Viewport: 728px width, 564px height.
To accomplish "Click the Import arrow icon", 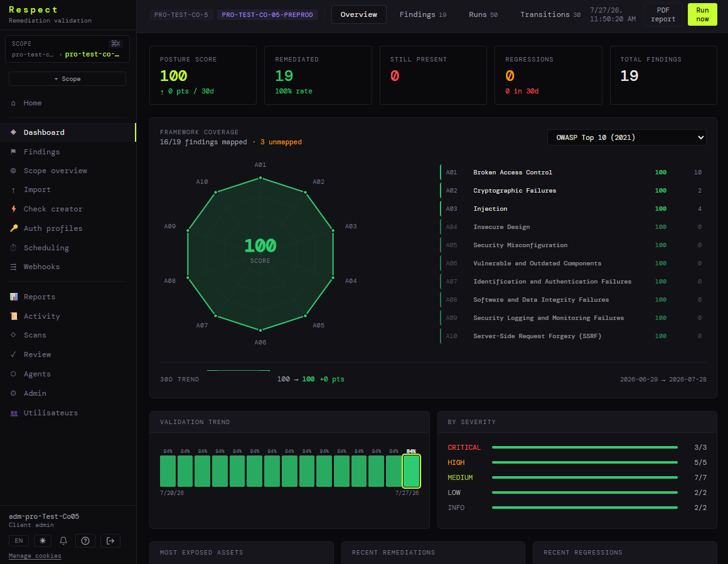I will point(13,190).
